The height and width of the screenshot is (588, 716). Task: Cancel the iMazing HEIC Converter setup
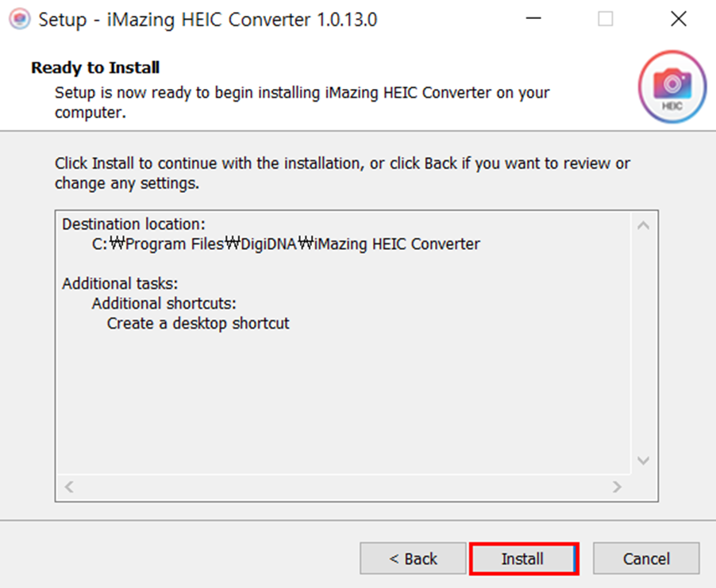(646, 559)
